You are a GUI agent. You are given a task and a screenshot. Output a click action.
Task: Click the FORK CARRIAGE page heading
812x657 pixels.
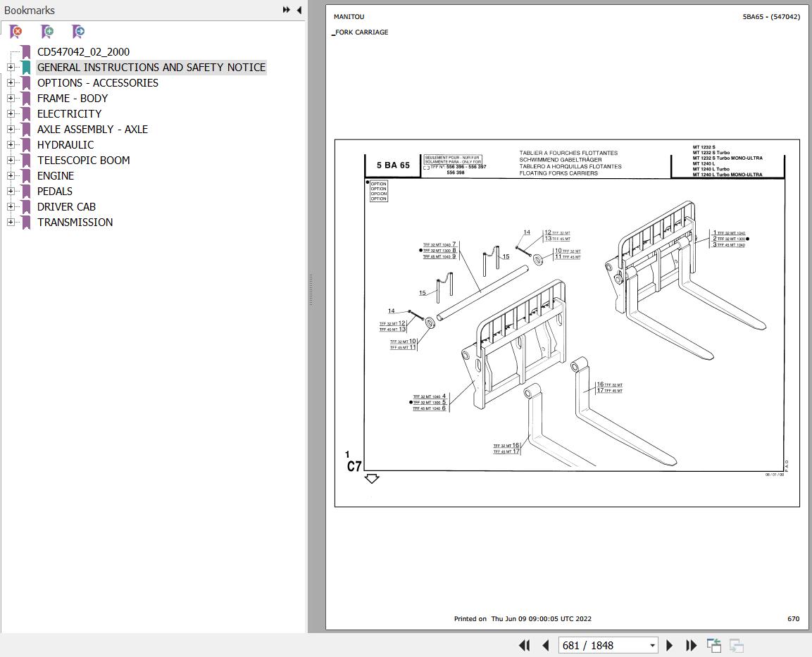pos(361,32)
